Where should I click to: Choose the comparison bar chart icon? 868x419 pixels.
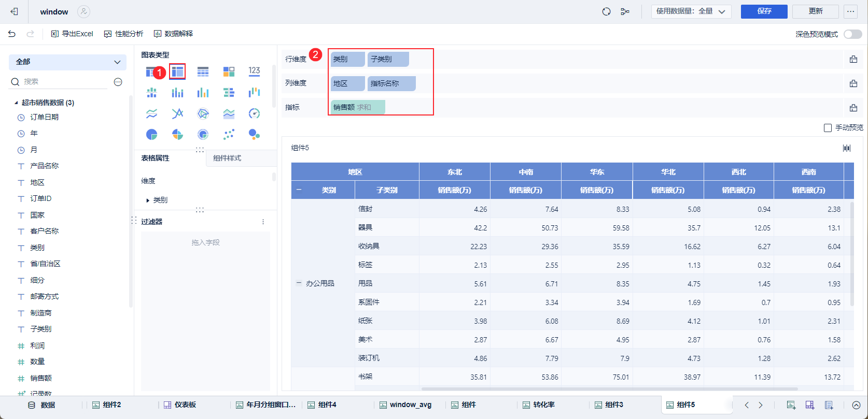point(229,93)
